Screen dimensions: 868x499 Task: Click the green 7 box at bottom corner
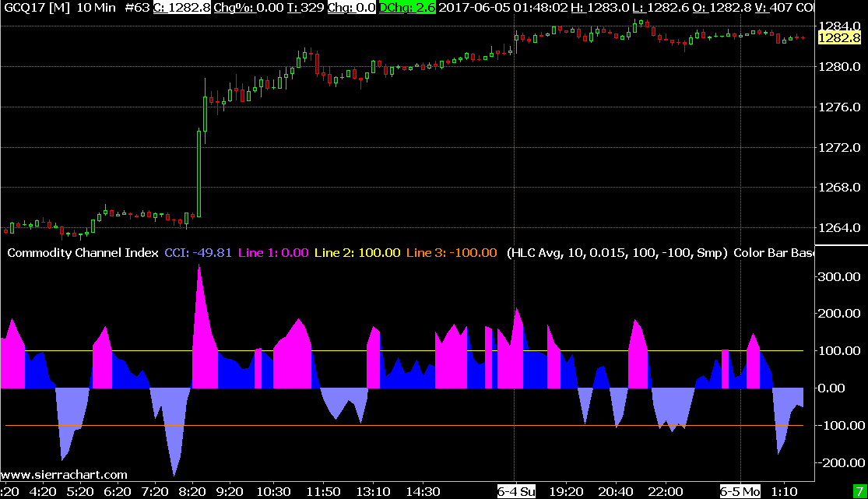click(859, 492)
